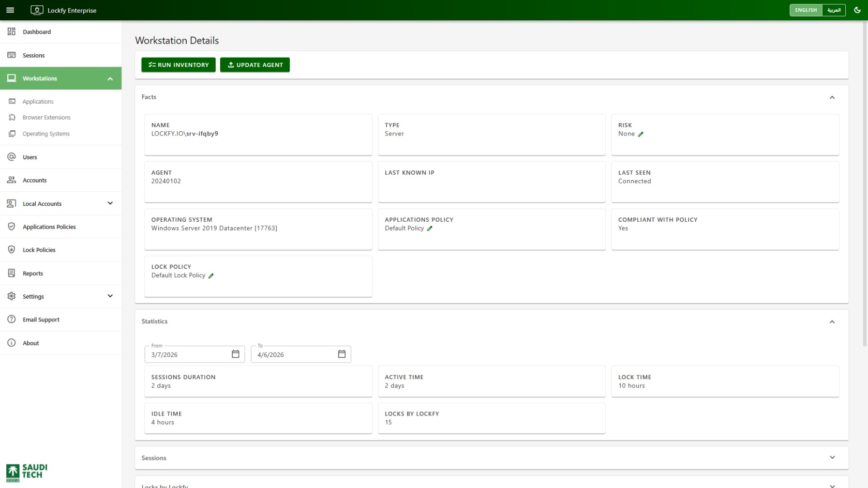Open Operating Systems submenu entry
868x488 pixels.
tap(60, 134)
